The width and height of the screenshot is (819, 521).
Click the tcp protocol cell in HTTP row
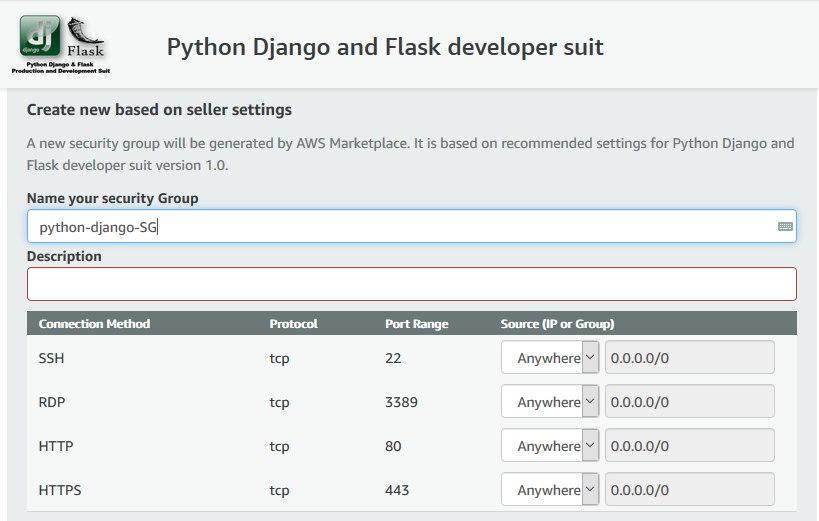pos(279,447)
